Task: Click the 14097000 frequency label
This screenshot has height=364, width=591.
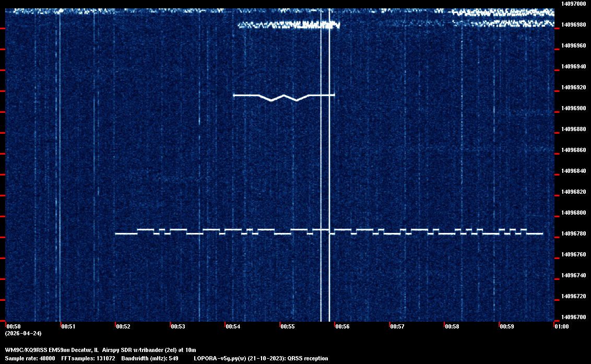Action: [x=573, y=4]
